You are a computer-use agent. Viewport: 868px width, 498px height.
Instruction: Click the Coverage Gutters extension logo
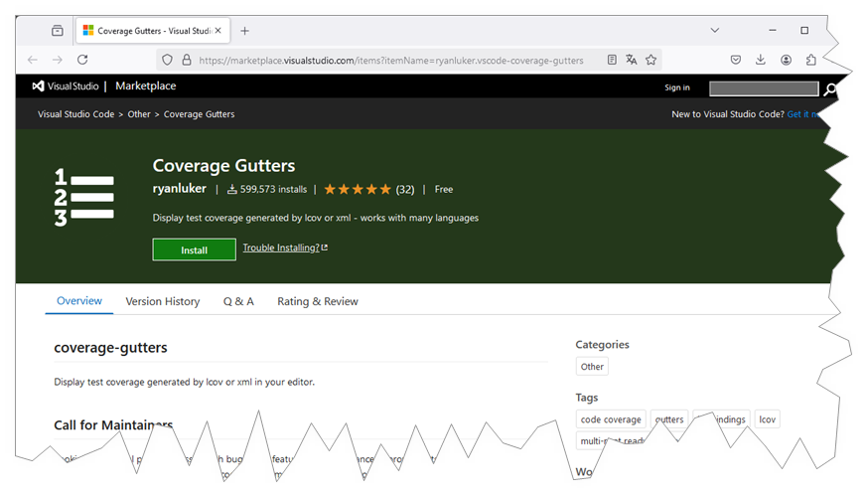point(84,197)
